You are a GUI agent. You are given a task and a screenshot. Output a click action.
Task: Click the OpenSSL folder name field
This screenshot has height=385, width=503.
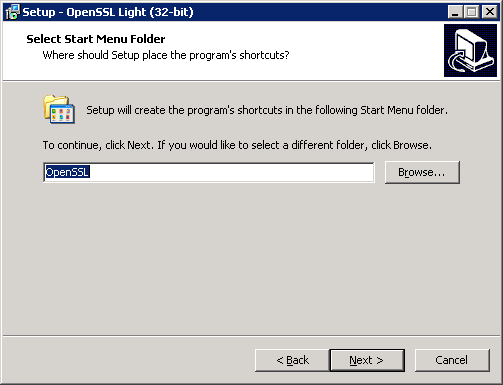coord(209,172)
